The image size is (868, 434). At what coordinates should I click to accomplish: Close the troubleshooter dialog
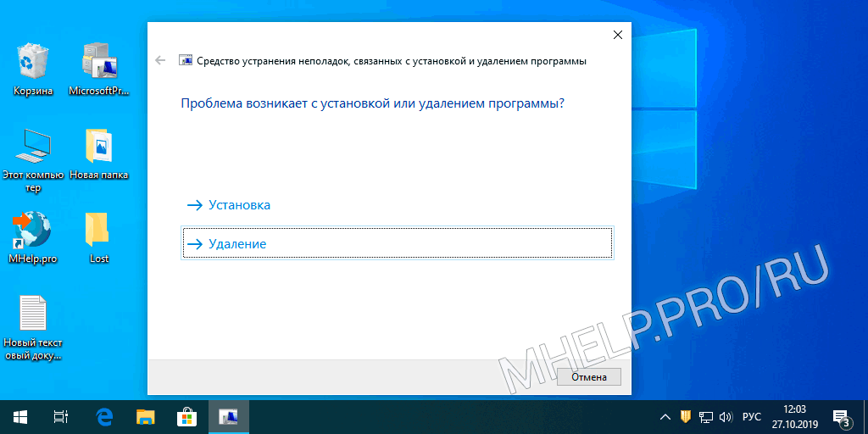[x=618, y=35]
